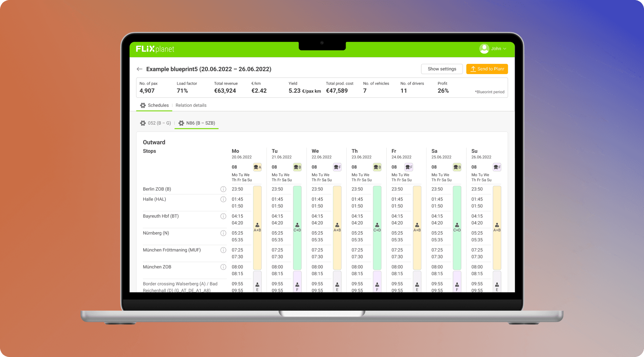Screen dimensions: 644x357
Task: Select the Schedules tab
Action: [x=158, y=105]
